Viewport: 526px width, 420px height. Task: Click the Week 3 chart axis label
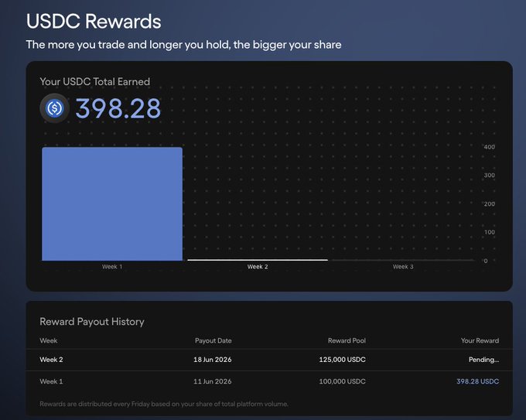403,267
